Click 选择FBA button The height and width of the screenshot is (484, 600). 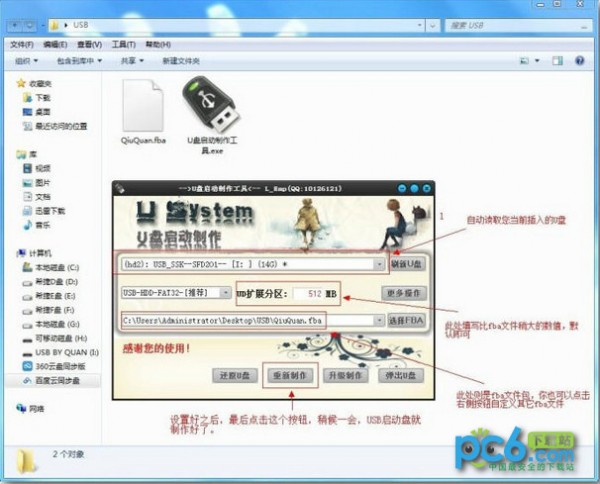[x=406, y=320]
